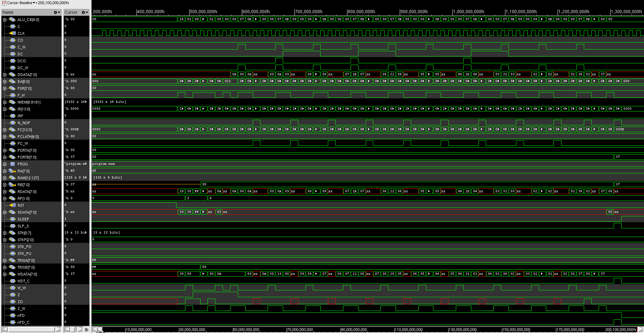Click the 500,000,000fs time ruler mark

(x=203, y=12)
